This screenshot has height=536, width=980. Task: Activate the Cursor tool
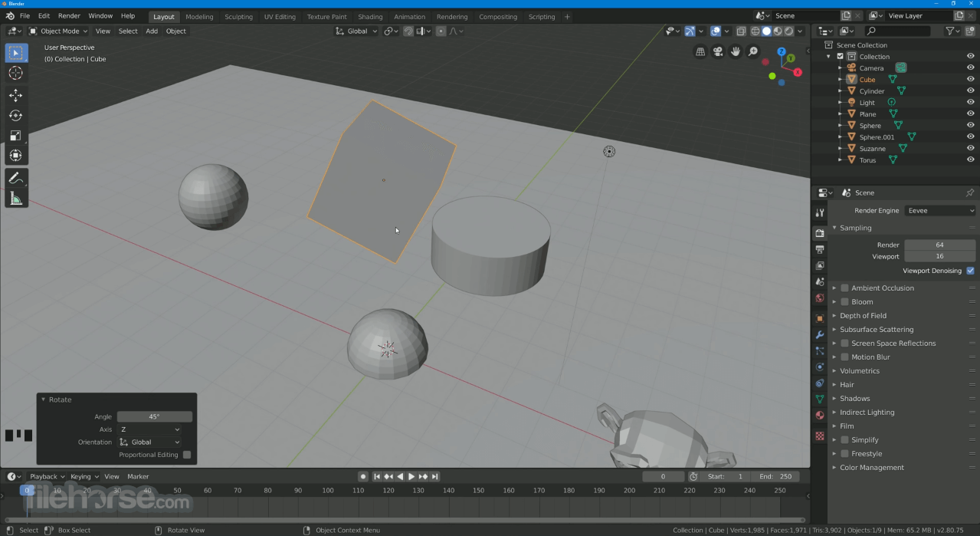click(x=15, y=73)
